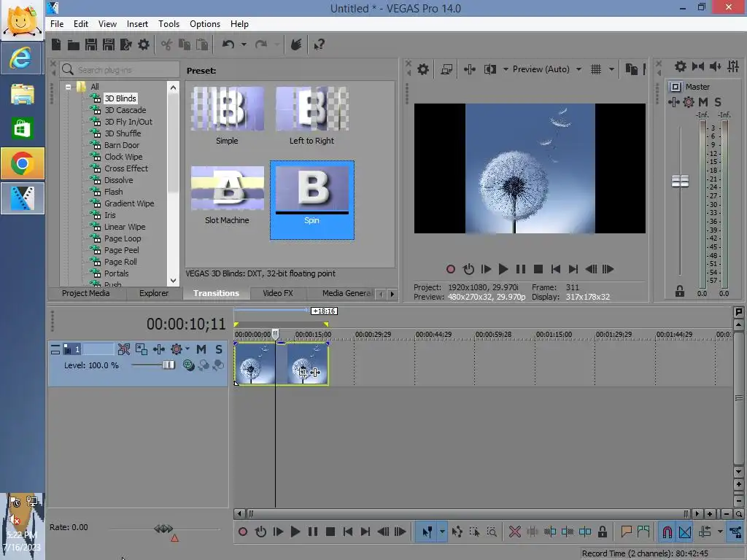Click the Delete red X icon in timeline toolbar
747x560 pixels.
[514, 532]
